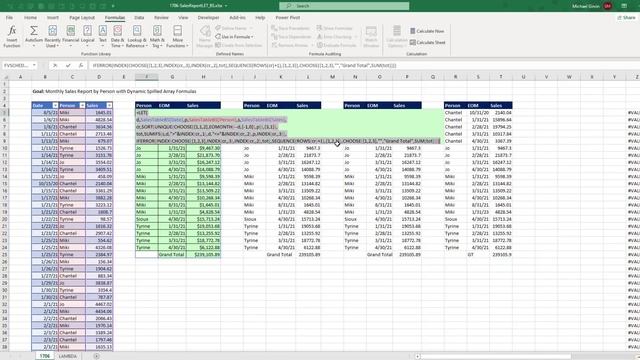640x360 pixels.
Task: Cancel the formula edit with X button
Action: (x=55, y=65)
